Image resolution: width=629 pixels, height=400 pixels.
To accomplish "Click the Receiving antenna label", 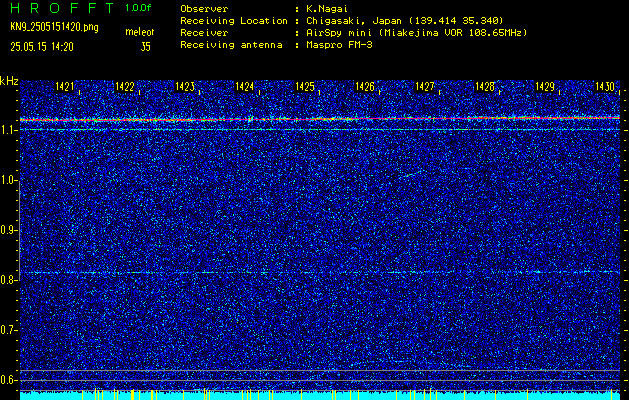I will 231,45.
